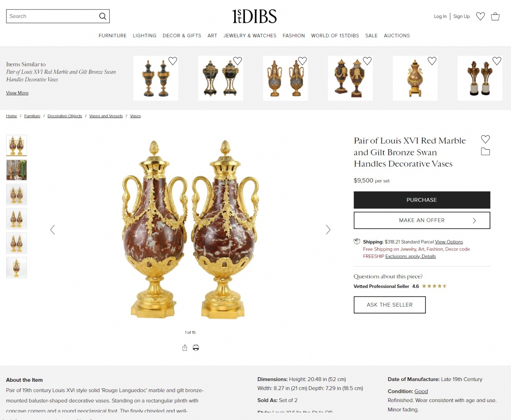Open the Jewelry & Watches menu

click(x=250, y=36)
